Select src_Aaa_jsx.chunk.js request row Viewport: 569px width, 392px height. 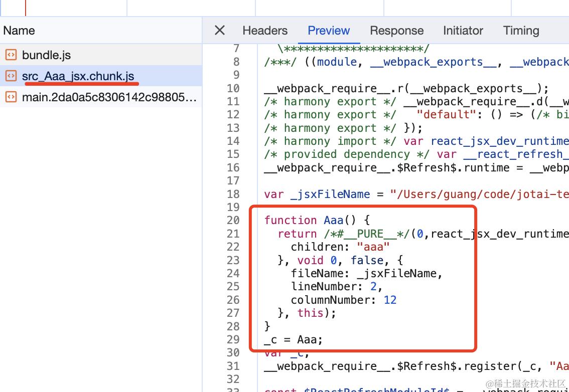(101, 76)
